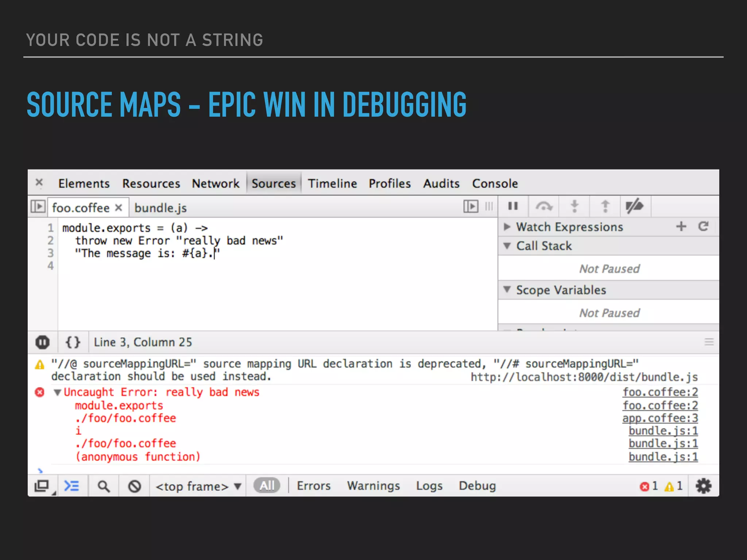Collapse the Call Stack section
Screen dimensions: 747x560
[x=507, y=246]
